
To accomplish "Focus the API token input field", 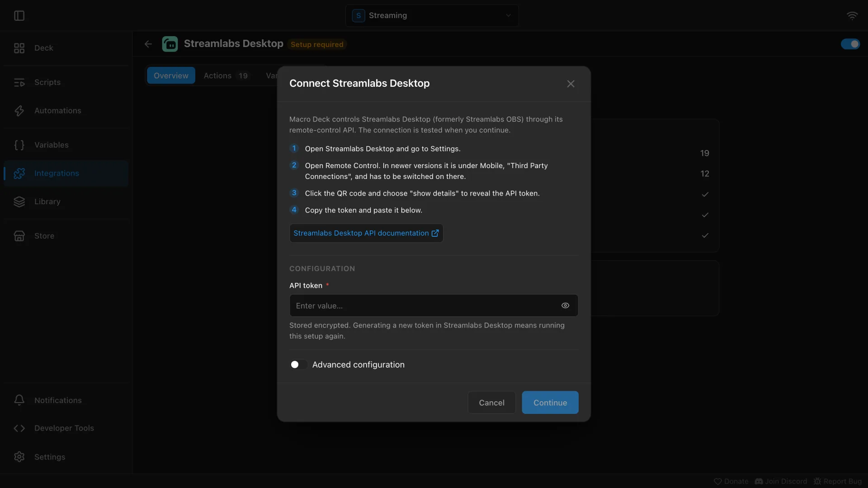I will [434, 305].
